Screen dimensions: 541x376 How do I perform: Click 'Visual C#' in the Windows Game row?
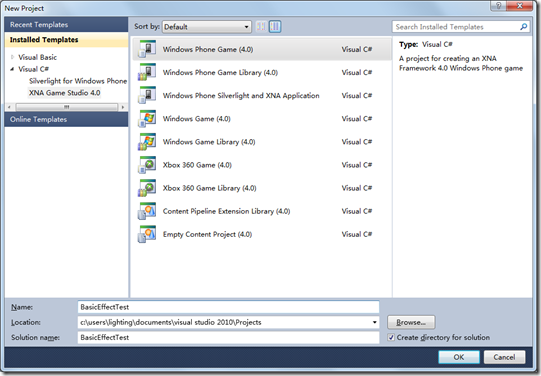coord(357,119)
